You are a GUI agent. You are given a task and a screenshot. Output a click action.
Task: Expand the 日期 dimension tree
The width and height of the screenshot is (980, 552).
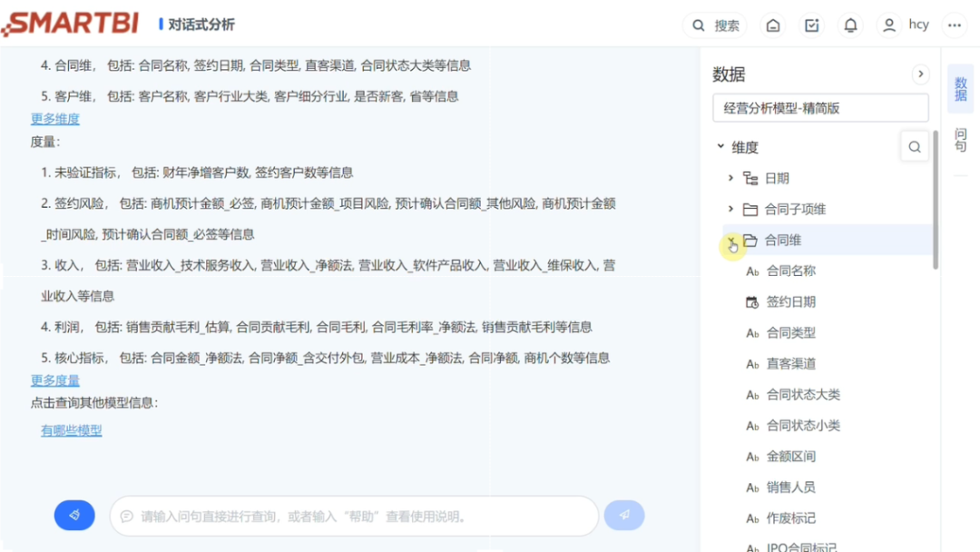coord(730,178)
